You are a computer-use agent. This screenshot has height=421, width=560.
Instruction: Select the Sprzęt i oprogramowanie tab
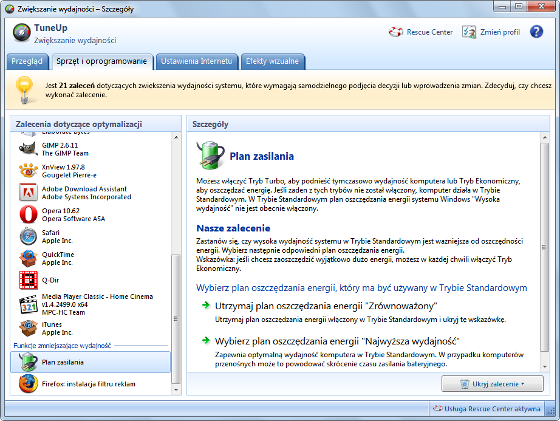coord(102,61)
